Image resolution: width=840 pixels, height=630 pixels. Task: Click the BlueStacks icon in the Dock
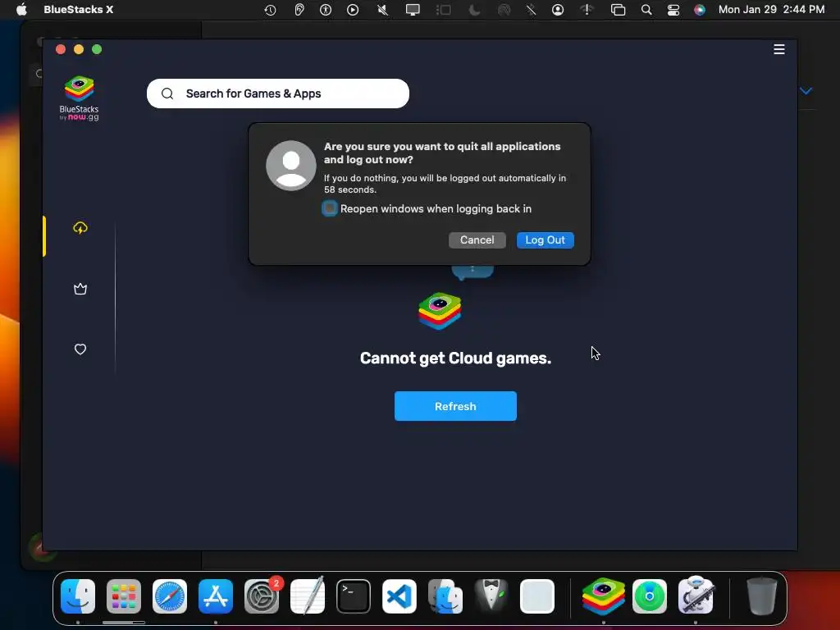coord(604,596)
